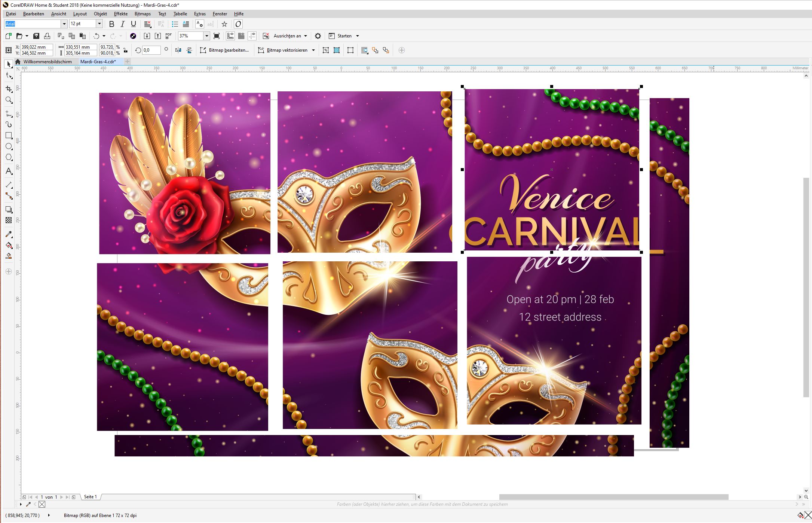Select the Smart Fill tool

tap(9, 256)
